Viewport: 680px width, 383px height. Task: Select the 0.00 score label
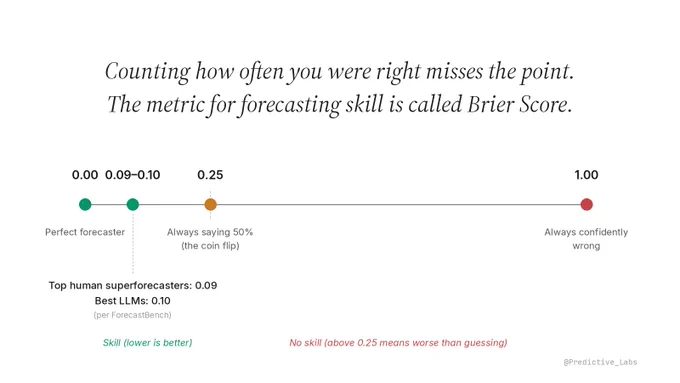click(85, 175)
